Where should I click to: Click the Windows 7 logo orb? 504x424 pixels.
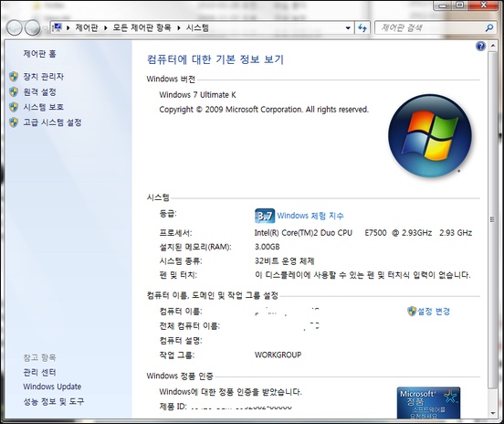pyautogui.click(x=430, y=136)
